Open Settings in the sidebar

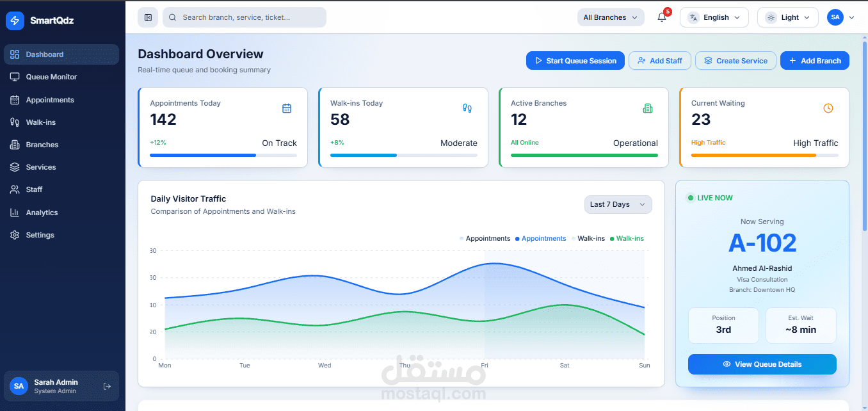61,235
